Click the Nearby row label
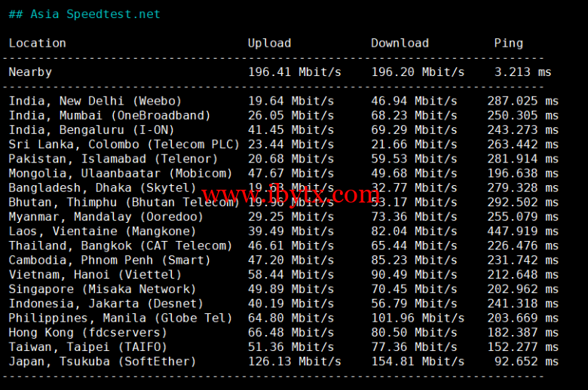The height and width of the screenshot is (390, 588). click(30, 72)
